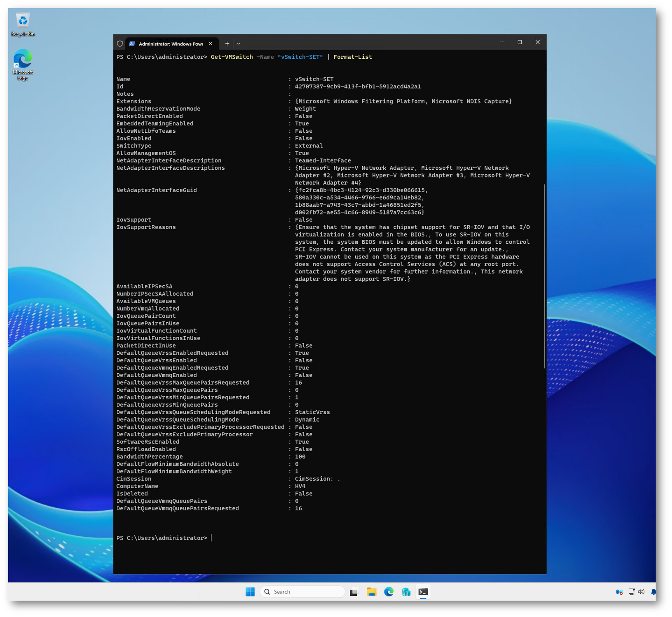Open the notification bell in the tray
This screenshot has width=672, height=617.
[653, 592]
